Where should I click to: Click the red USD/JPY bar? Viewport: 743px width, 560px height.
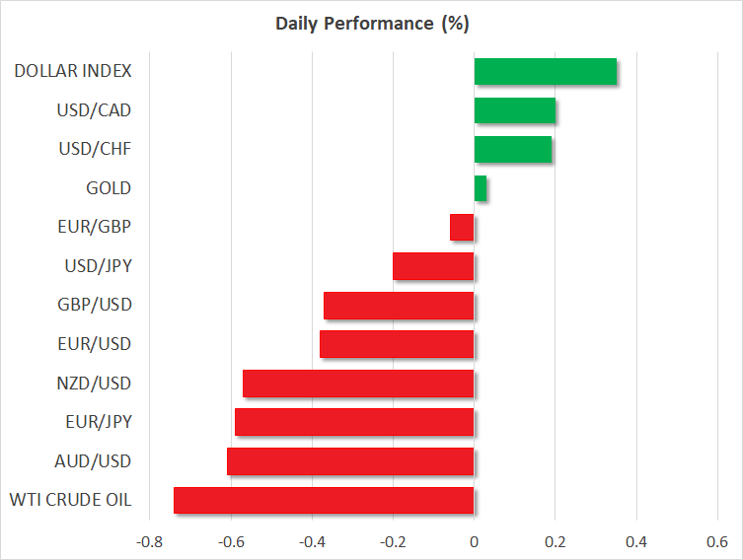point(433,266)
